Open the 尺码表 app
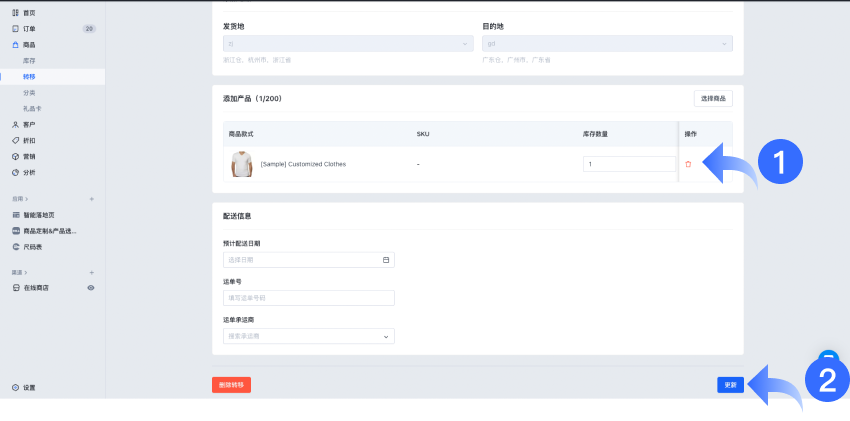Screen dimensions: 850x421 33,247
